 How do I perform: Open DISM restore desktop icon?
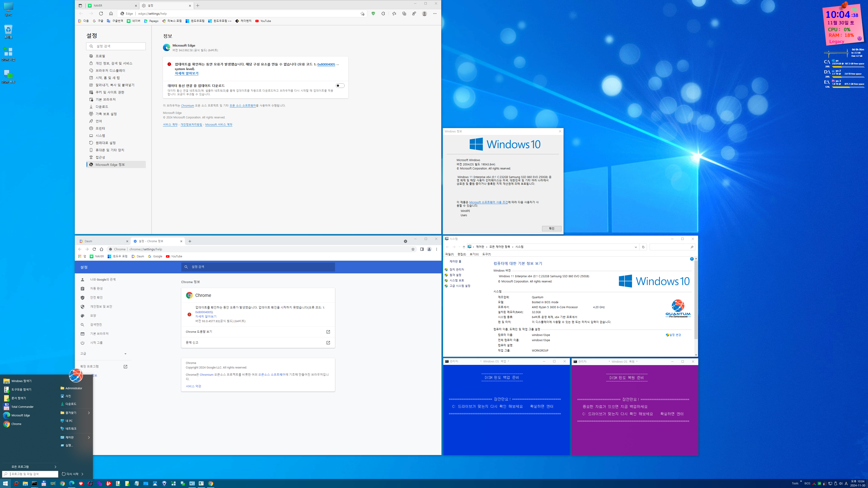point(8,76)
